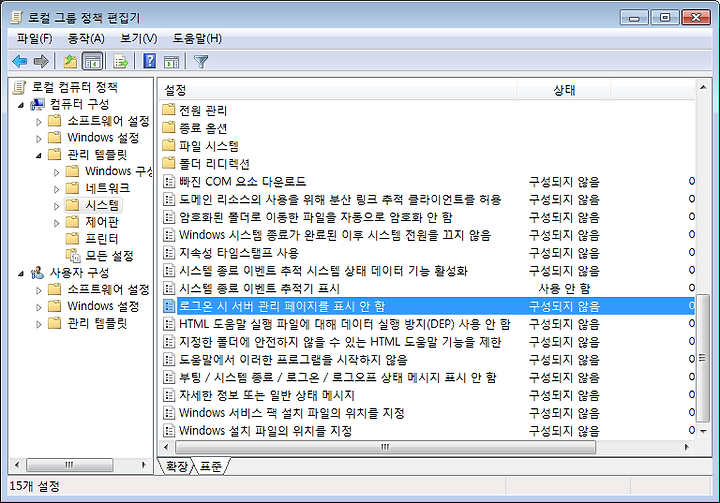Click vertical scrollbar down arrow in list
This screenshot has width=720, height=503.
pos(703,431)
